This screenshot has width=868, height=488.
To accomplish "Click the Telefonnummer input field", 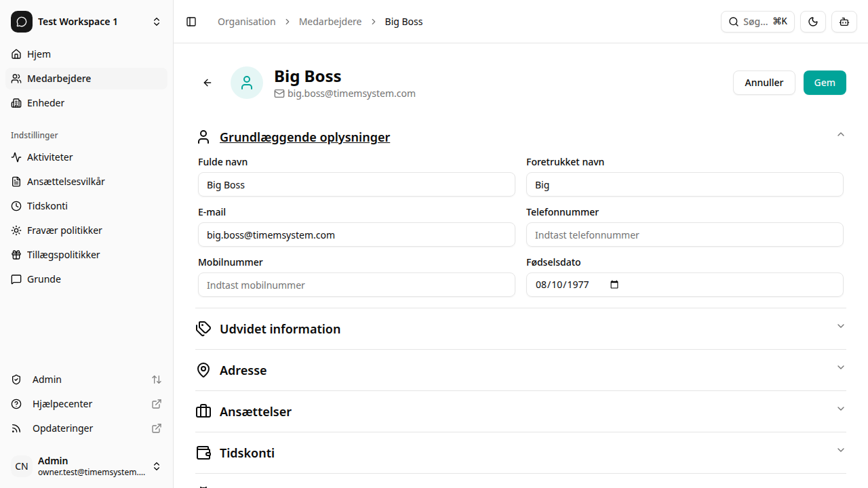I will pos(684,235).
